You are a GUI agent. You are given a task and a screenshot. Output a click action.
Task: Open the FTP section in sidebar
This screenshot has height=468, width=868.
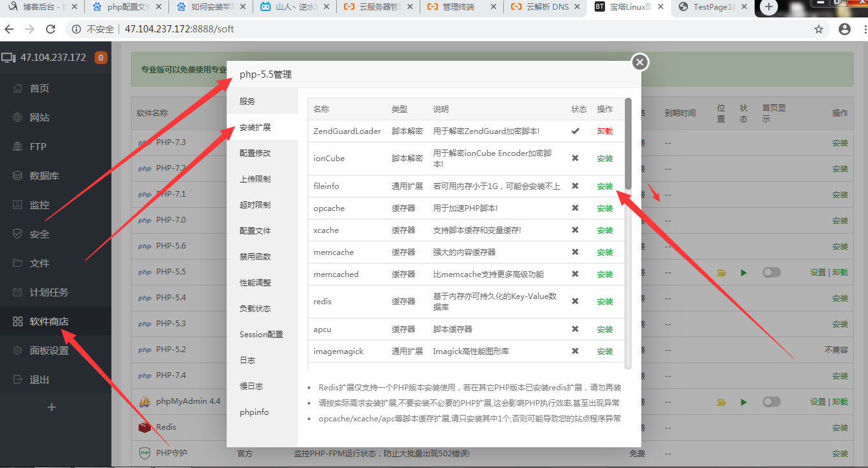(38, 146)
